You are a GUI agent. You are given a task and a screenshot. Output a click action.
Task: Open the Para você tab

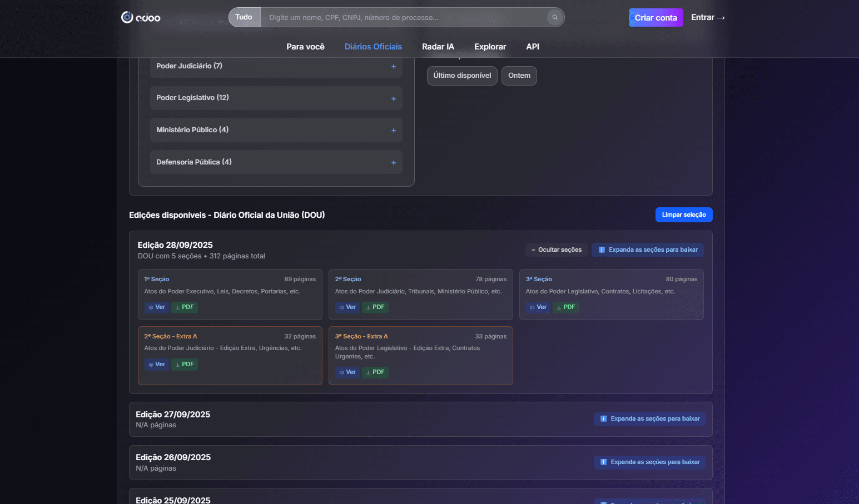pos(305,47)
